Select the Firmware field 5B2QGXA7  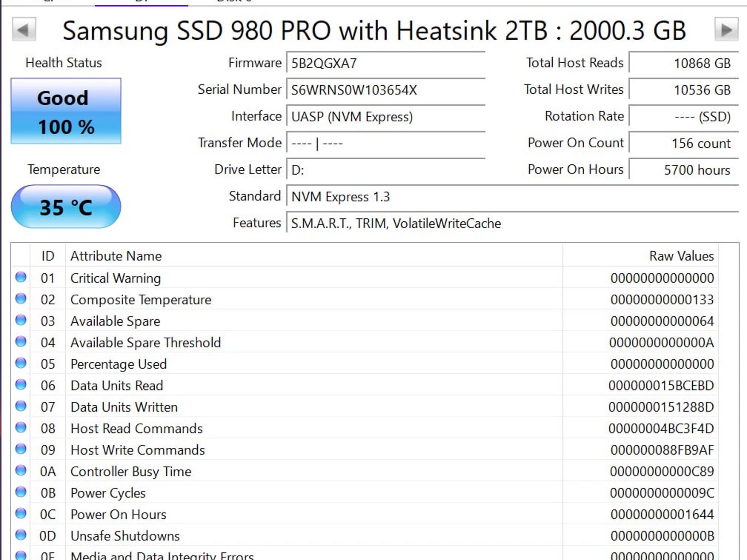(386, 63)
